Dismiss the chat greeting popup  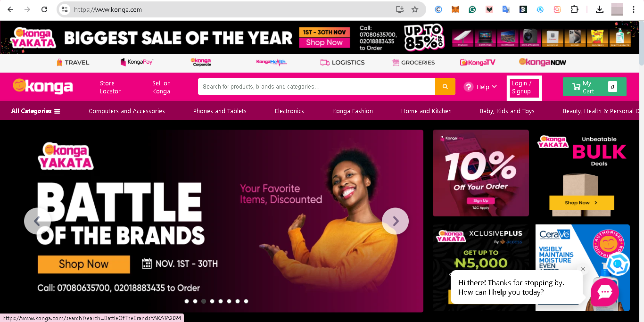coord(583,269)
